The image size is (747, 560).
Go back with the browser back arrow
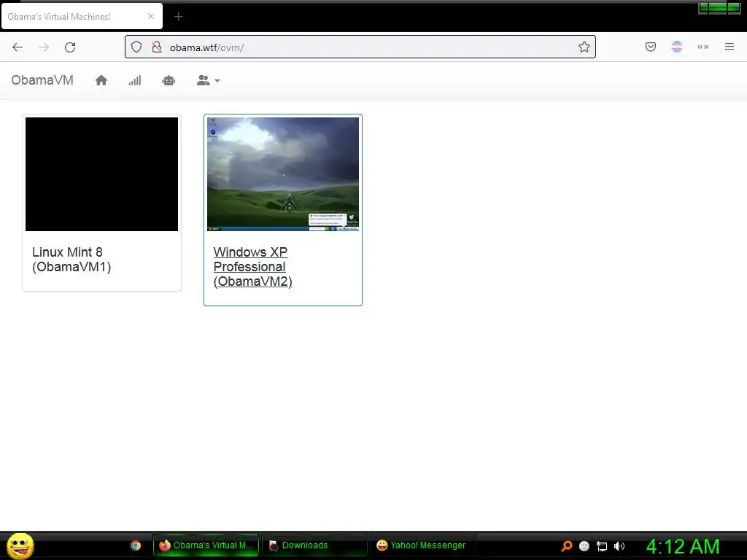pos(18,47)
